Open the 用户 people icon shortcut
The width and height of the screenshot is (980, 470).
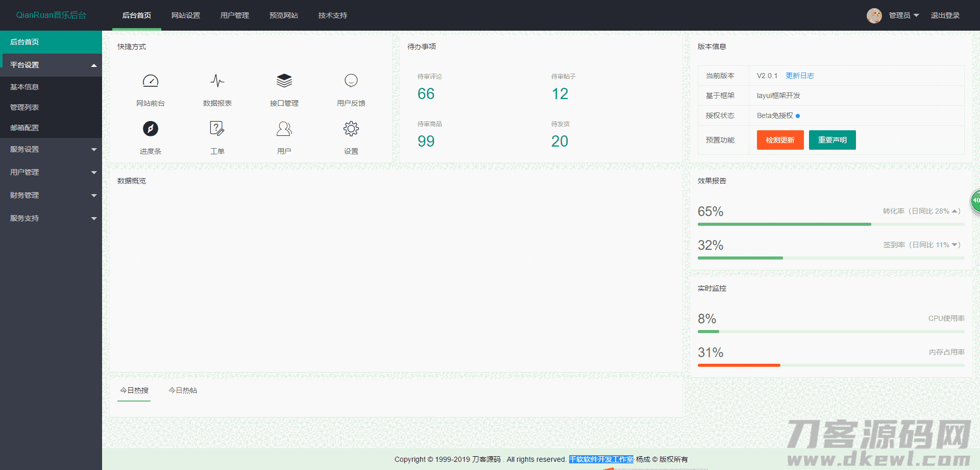pyautogui.click(x=284, y=129)
